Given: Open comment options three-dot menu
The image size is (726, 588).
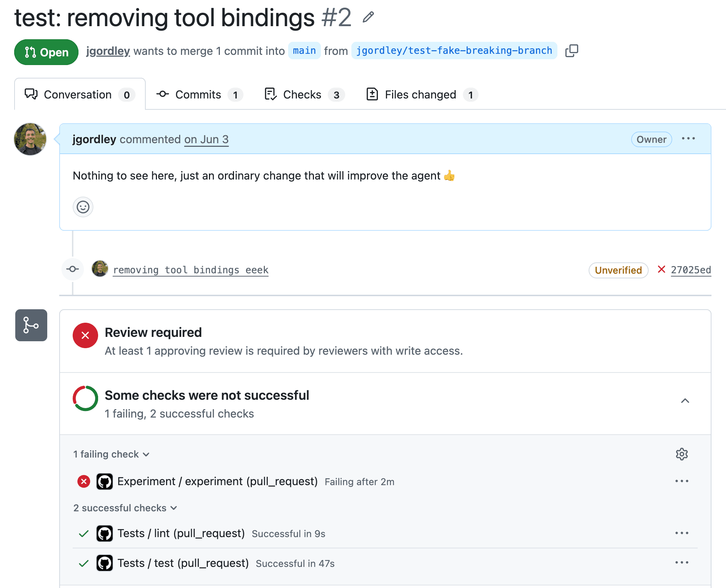Looking at the screenshot, I should (688, 138).
